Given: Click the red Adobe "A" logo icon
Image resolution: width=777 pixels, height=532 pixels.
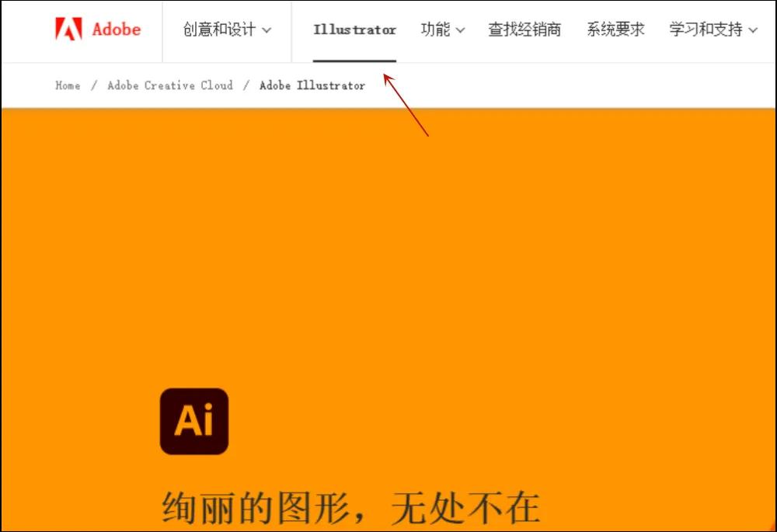Looking at the screenshot, I should pyautogui.click(x=69, y=30).
